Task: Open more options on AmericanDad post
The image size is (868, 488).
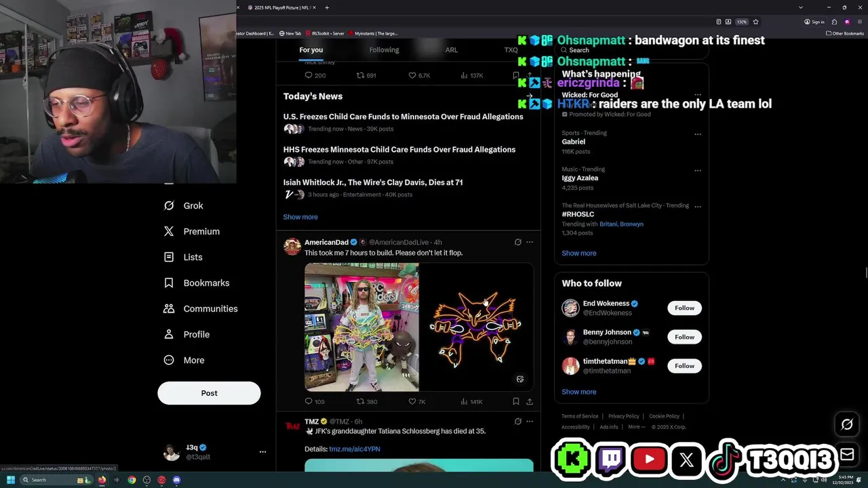Action: [x=530, y=242]
